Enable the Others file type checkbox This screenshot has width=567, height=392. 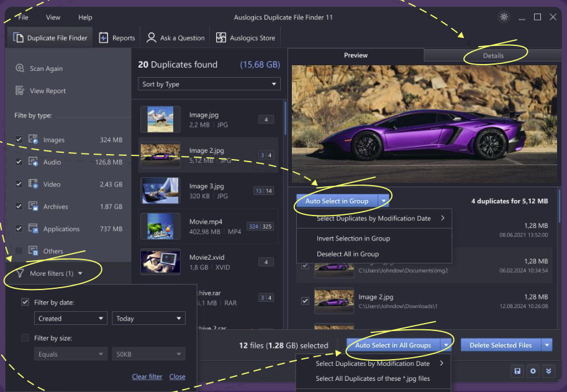[x=19, y=251]
